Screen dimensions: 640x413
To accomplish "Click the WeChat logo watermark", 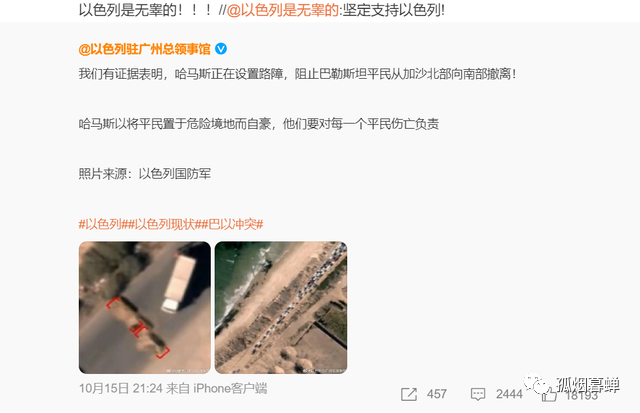I will pos(537,384).
